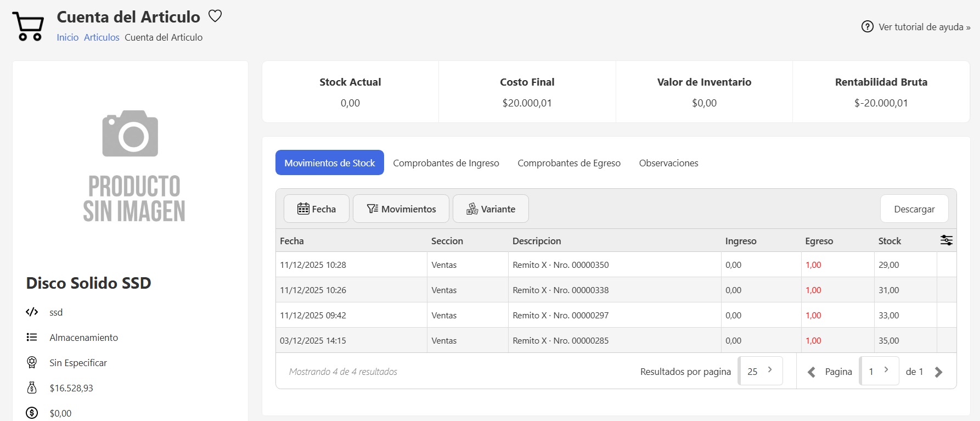Click the product code icon next to ssd
This screenshot has height=421, width=980.
tap(32, 312)
